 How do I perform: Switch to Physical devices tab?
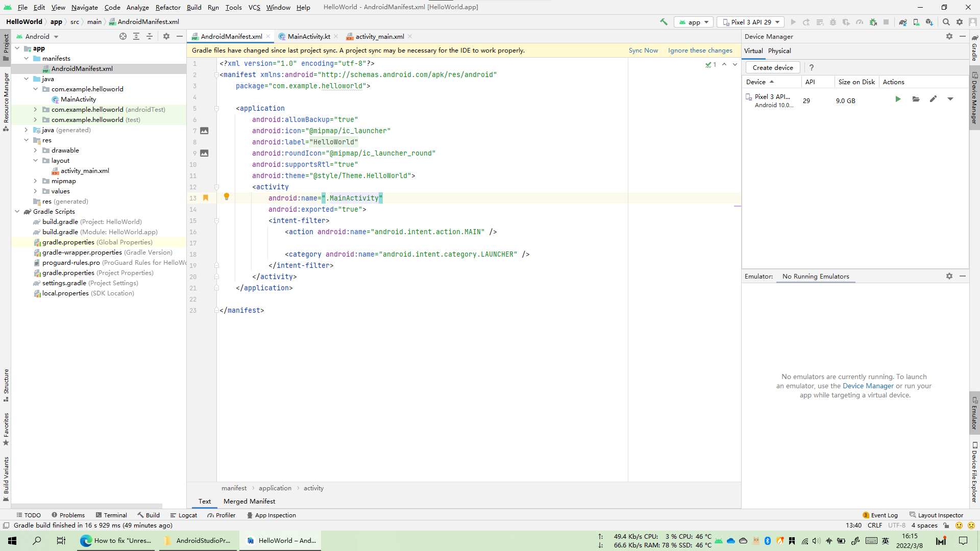click(x=779, y=51)
